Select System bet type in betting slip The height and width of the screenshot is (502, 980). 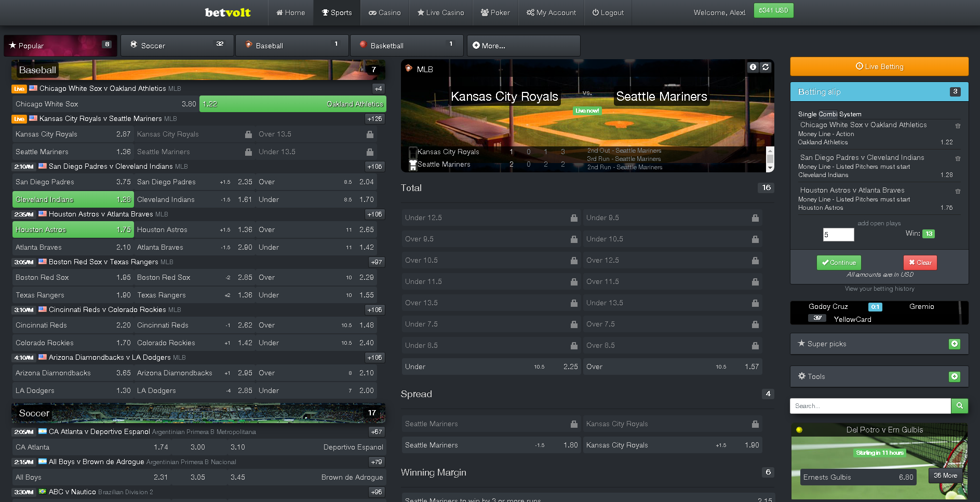click(850, 114)
